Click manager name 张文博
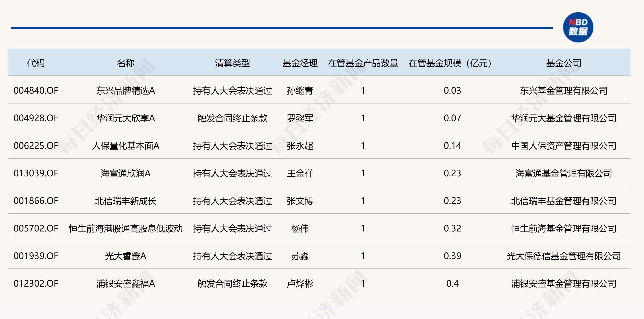644x319 pixels. click(x=300, y=201)
